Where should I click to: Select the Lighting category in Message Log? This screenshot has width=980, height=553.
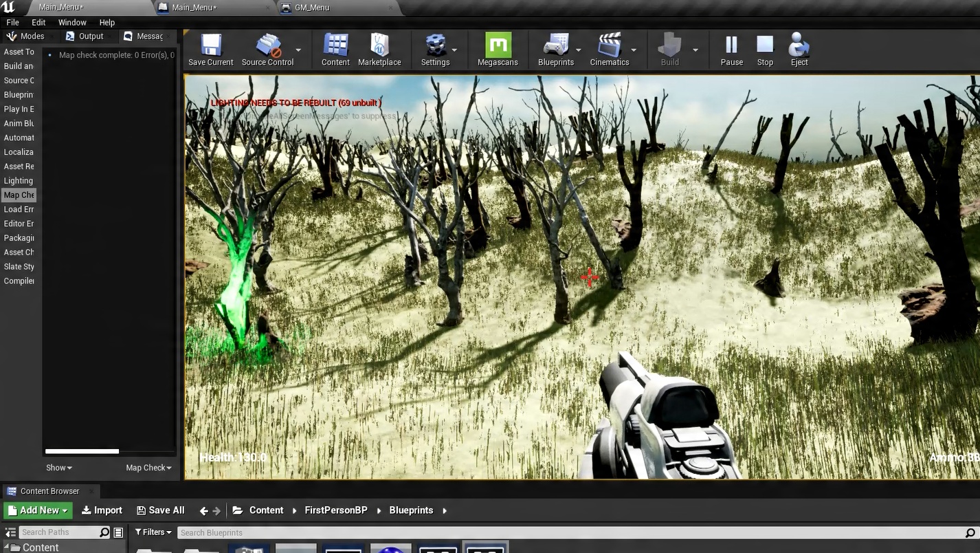coord(19,181)
